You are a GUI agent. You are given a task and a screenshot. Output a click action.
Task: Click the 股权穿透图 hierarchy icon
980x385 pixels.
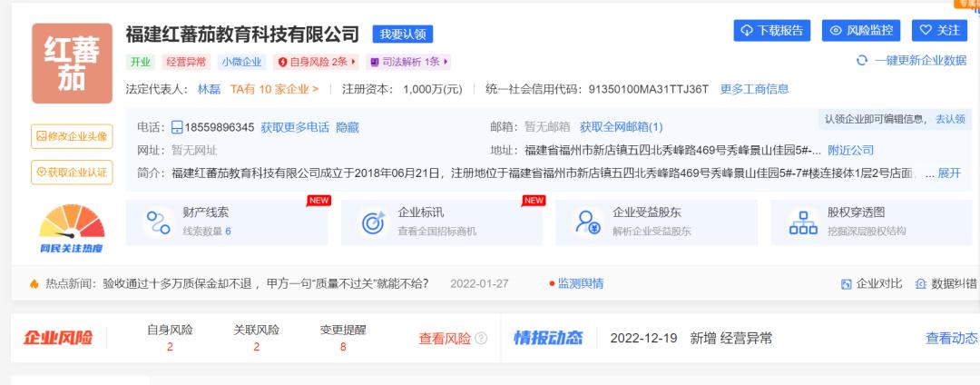click(803, 222)
